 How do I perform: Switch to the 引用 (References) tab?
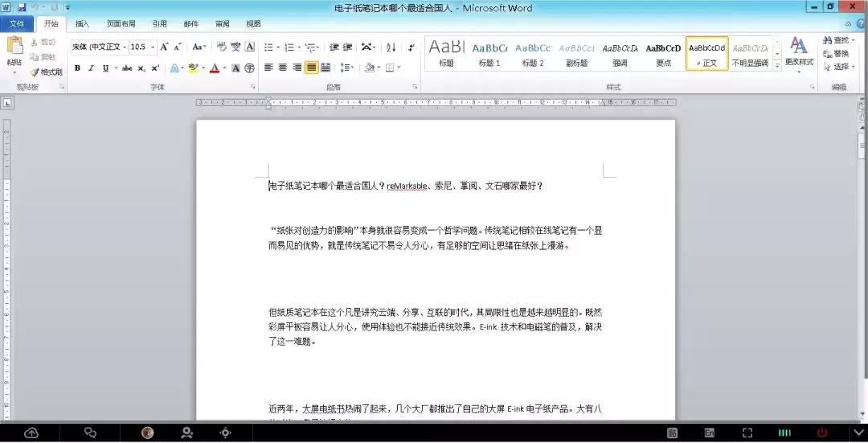(159, 24)
